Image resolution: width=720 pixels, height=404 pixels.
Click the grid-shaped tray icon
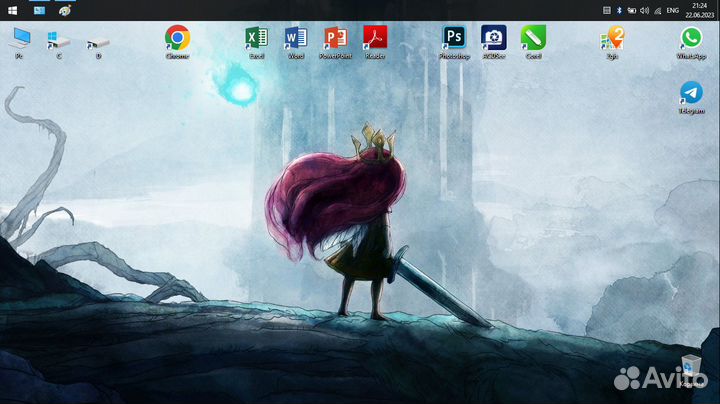click(607, 10)
